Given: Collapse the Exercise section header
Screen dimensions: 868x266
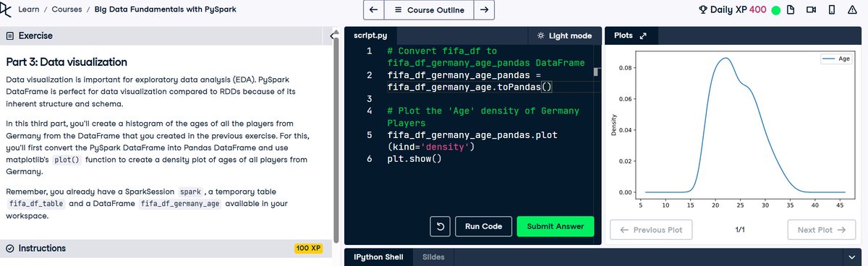Looking at the screenshot, I should [165, 35].
